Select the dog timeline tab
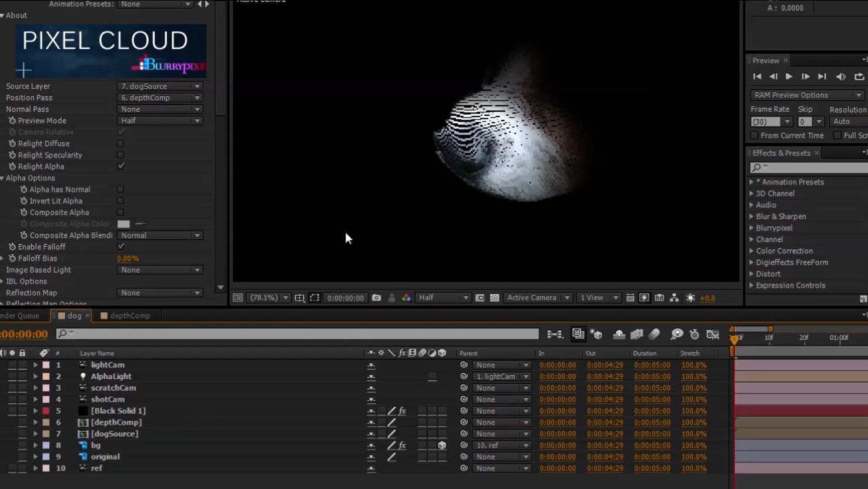Screen dimensions: 868x489 74,316
